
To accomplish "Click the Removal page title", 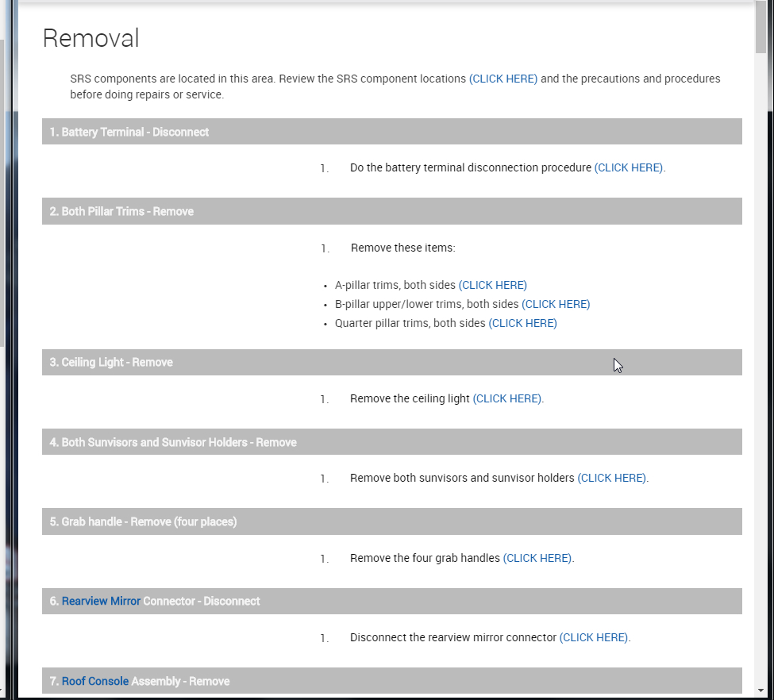I will [x=90, y=38].
